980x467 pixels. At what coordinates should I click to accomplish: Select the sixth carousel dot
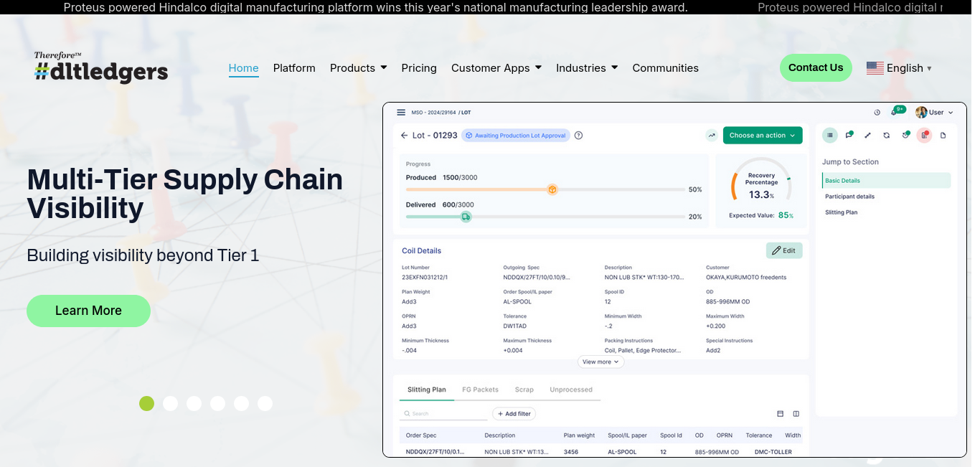[265, 403]
